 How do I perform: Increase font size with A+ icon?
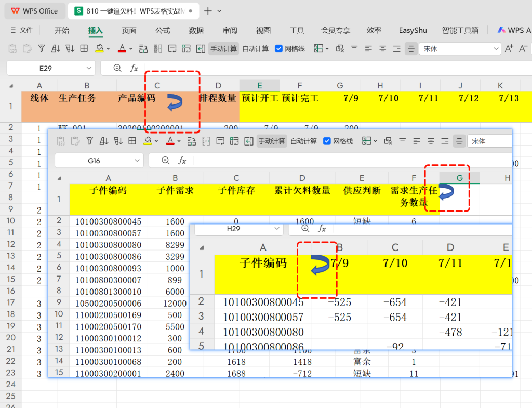pos(509,48)
